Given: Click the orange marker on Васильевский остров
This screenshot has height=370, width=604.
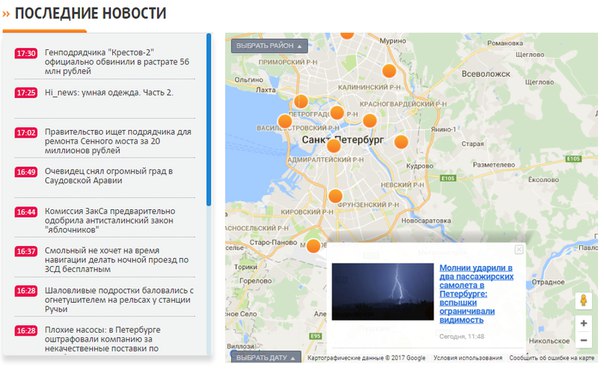Looking at the screenshot, I should (285, 121).
